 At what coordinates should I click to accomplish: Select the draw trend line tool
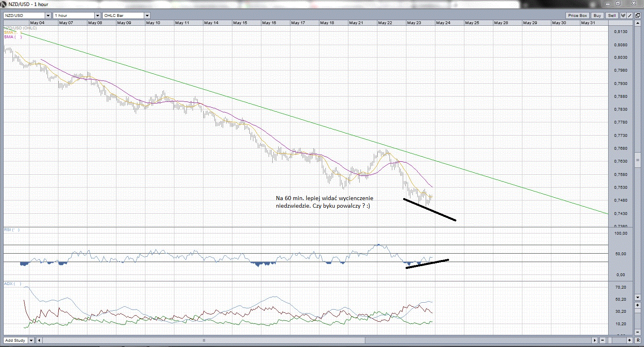coord(630,16)
